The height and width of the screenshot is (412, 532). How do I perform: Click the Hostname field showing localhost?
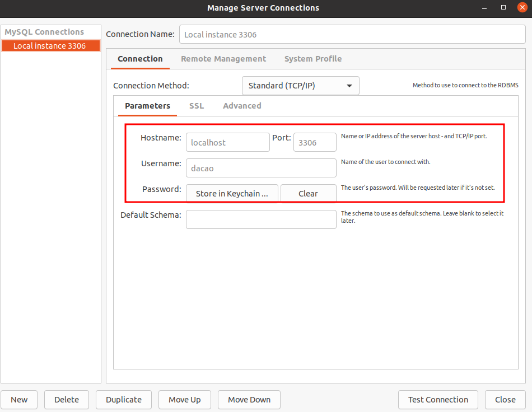(228, 142)
